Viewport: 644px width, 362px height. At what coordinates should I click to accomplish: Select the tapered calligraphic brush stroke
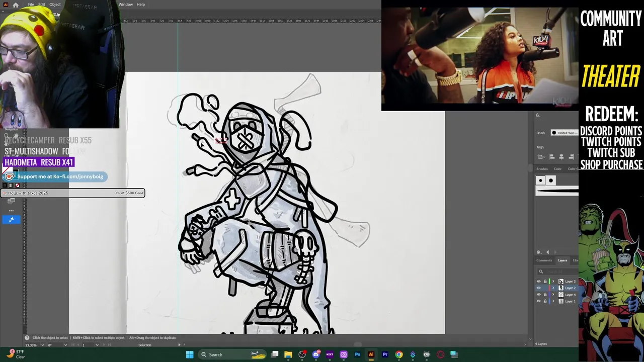(x=557, y=191)
